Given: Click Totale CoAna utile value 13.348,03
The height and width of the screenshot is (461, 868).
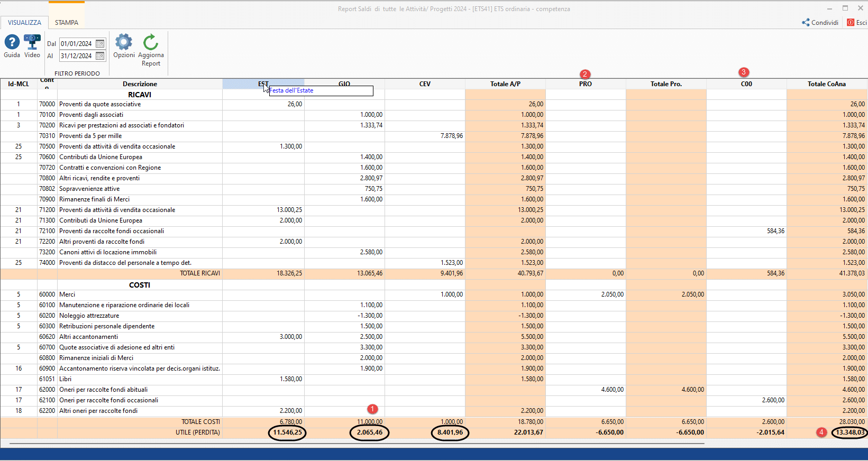Looking at the screenshot, I should tap(850, 432).
